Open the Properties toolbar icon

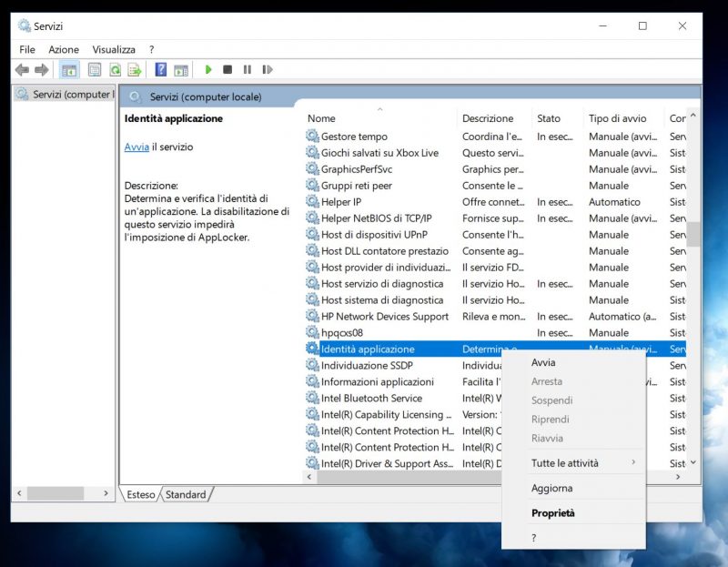pyautogui.click(x=95, y=70)
